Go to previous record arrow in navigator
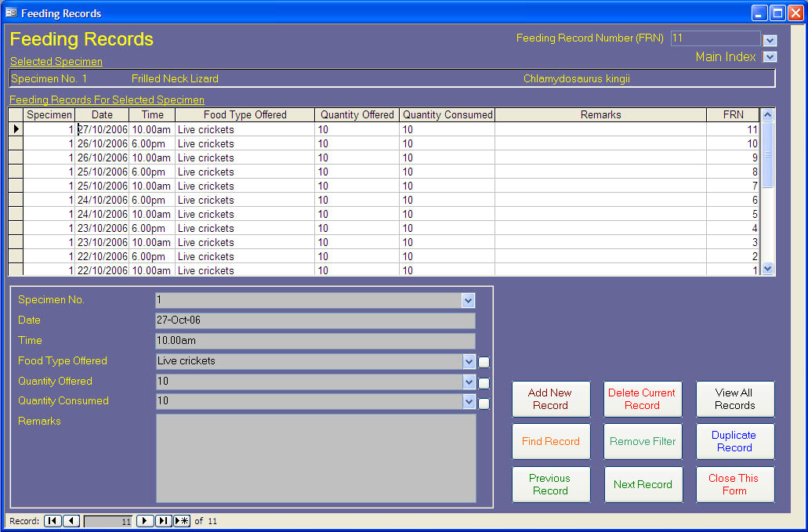Screen dimensions: 808x532 coord(71,521)
